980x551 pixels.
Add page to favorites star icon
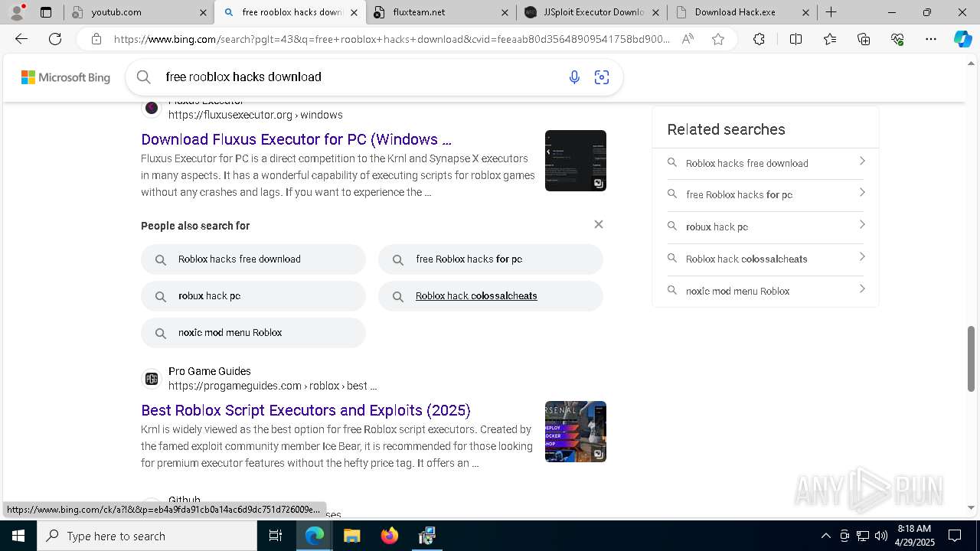click(x=718, y=39)
